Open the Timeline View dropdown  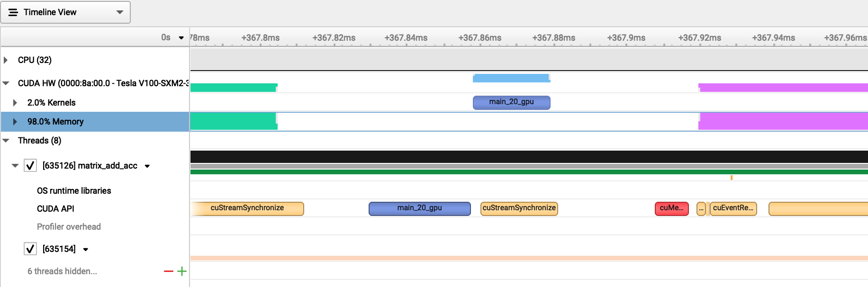pos(119,12)
